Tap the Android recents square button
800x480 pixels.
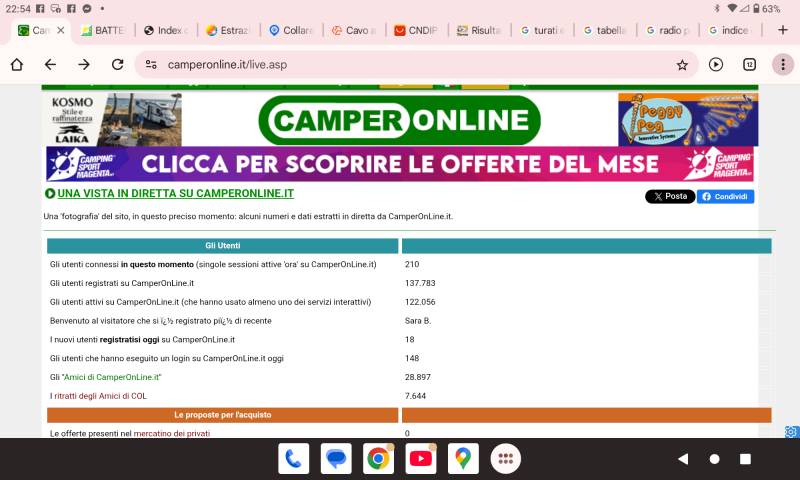(x=745, y=459)
